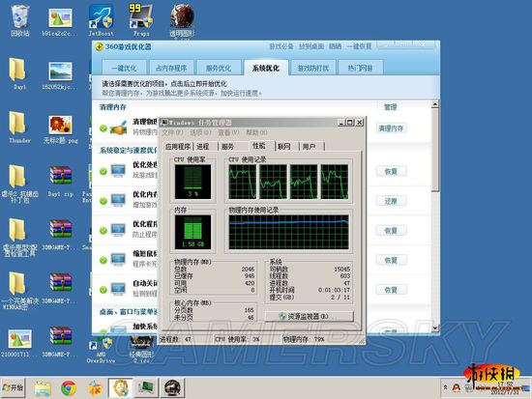Viewport: 532px width, 399px height.
Task: Switch to 360 optimizer taskbar button
Action: pyautogui.click(x=121, y=388)
